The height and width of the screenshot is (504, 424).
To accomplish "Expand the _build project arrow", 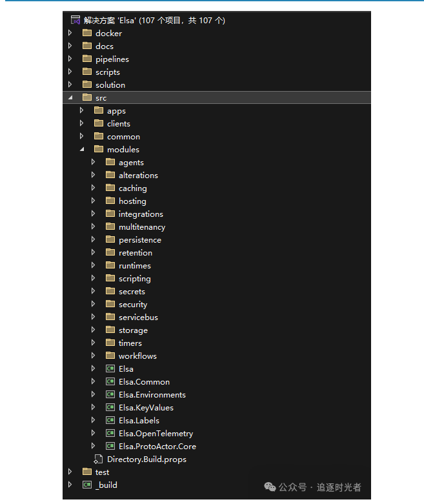I will (x=70, y=485).
